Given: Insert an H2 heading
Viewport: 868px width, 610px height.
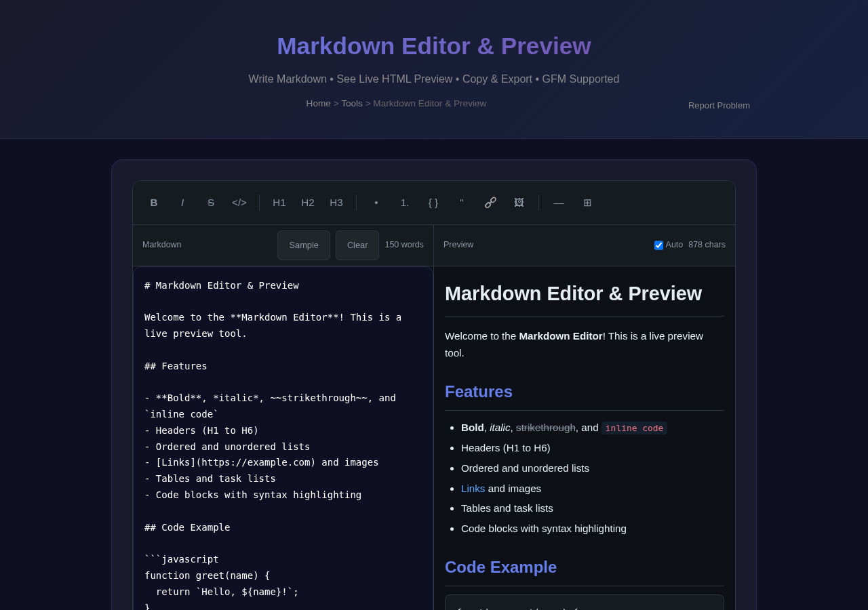Looking at the screenshot, I should pos(308,203).
